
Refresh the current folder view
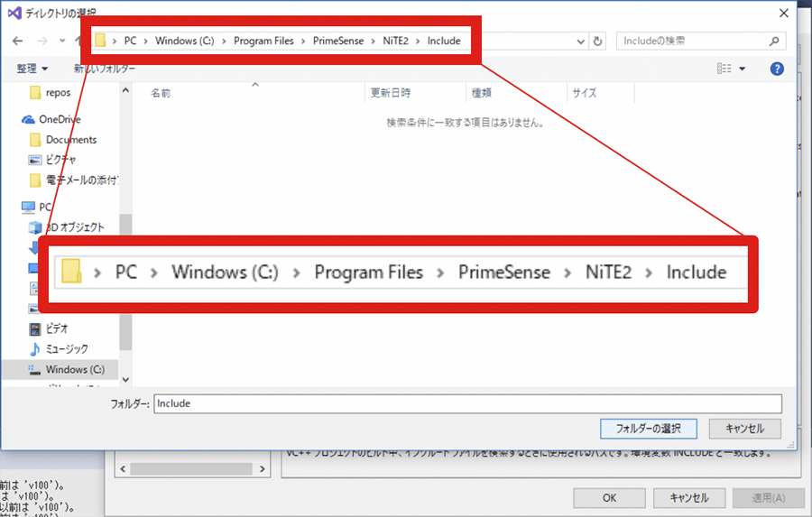597,41
